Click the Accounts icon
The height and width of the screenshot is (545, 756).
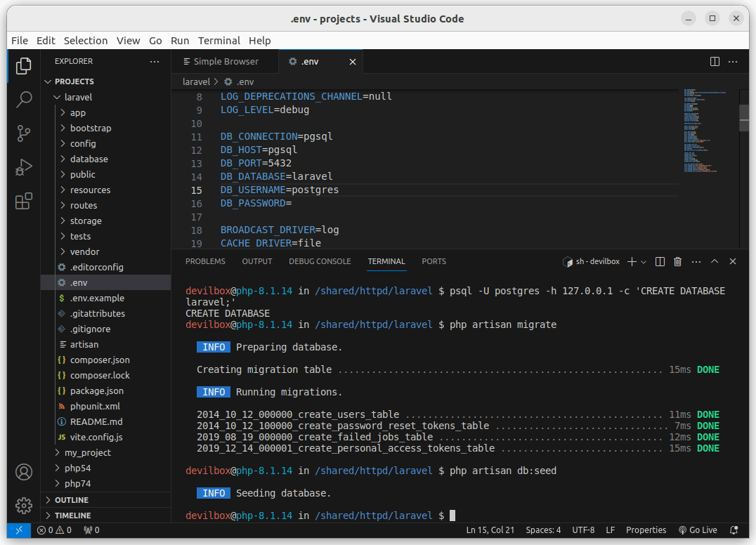(x=24, y=471)
